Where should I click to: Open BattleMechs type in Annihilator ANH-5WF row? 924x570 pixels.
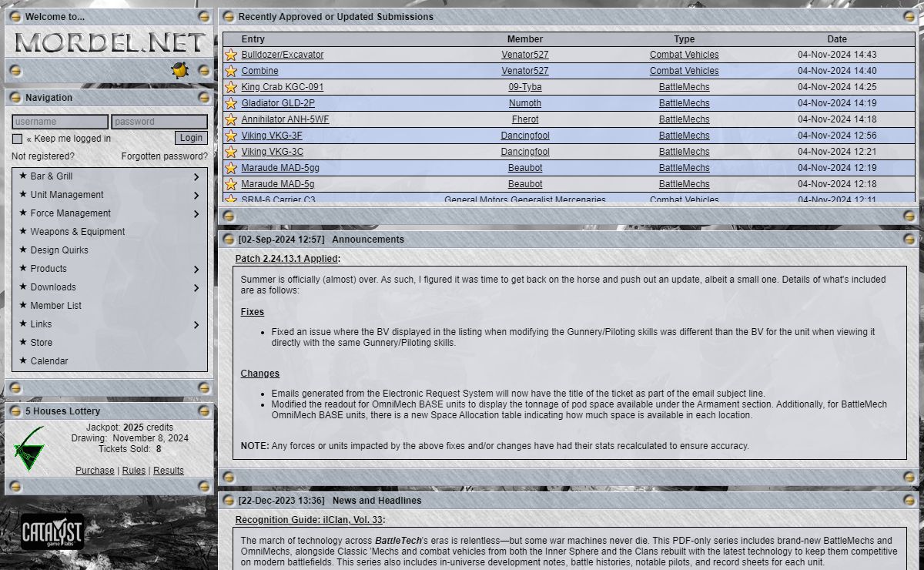pos(685,119)
